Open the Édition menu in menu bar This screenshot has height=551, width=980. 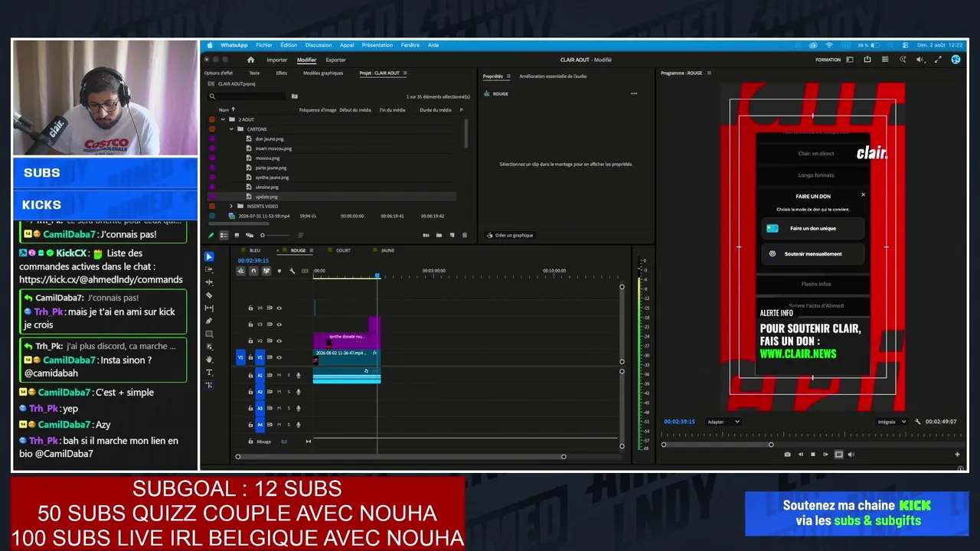pyautogui.click(x=289, y=45)
